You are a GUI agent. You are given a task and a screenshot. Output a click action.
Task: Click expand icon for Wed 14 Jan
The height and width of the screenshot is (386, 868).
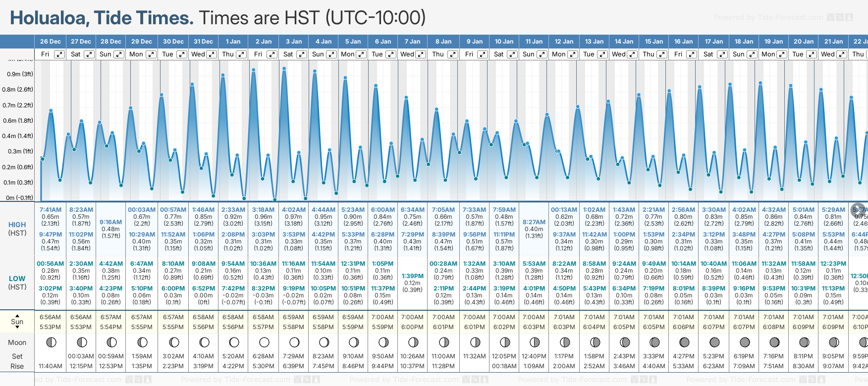point(633,54)
